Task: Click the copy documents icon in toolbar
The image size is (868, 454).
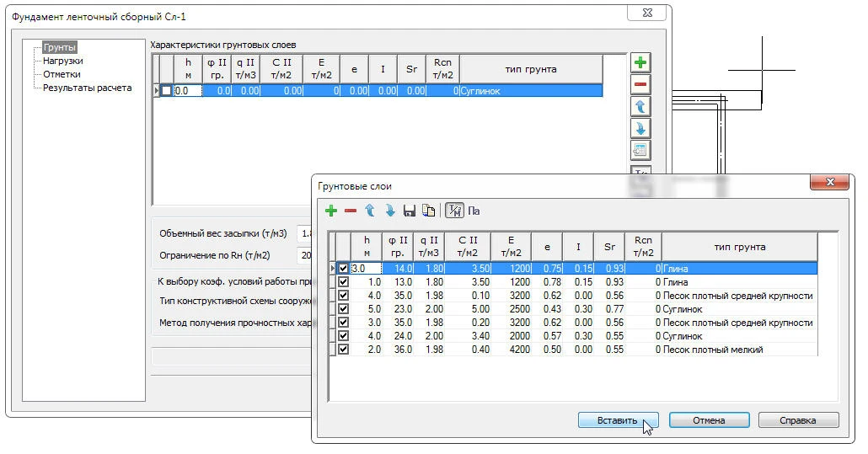Action: click(428, 211)
